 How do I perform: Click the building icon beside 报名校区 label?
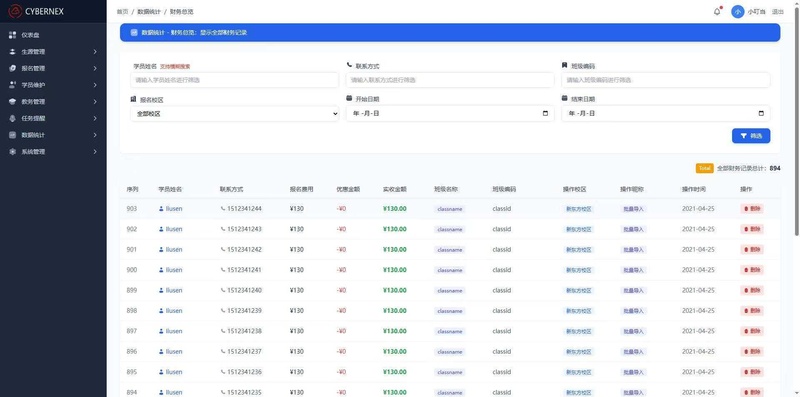tap(133, 99)
